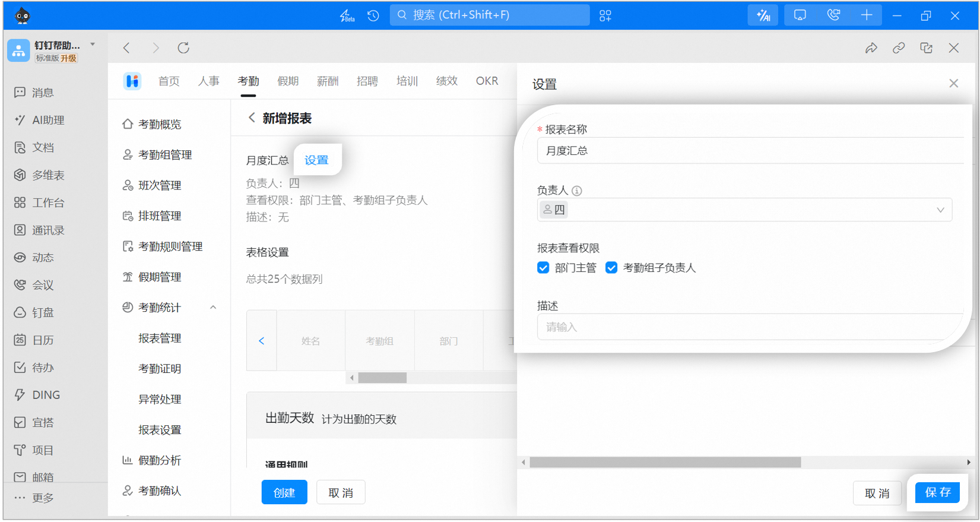Click the left chevron in table column preview

[x=261, y=341]
